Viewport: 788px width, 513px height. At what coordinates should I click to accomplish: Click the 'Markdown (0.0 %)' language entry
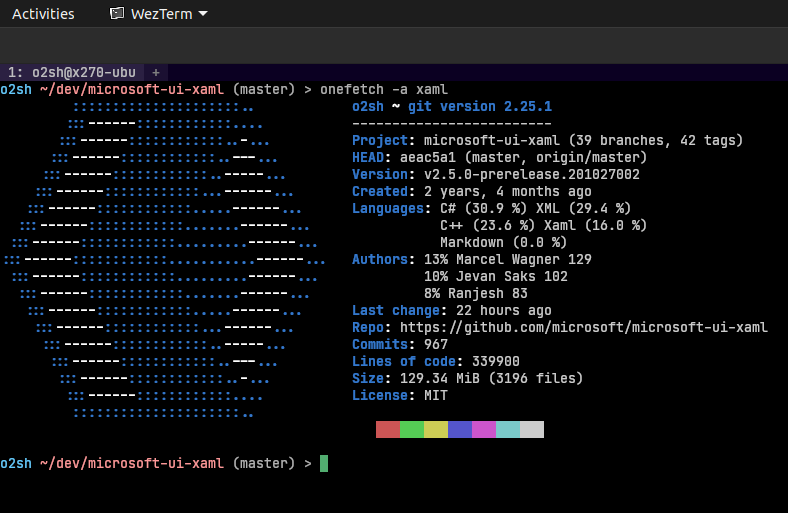[x=504, y=243]
